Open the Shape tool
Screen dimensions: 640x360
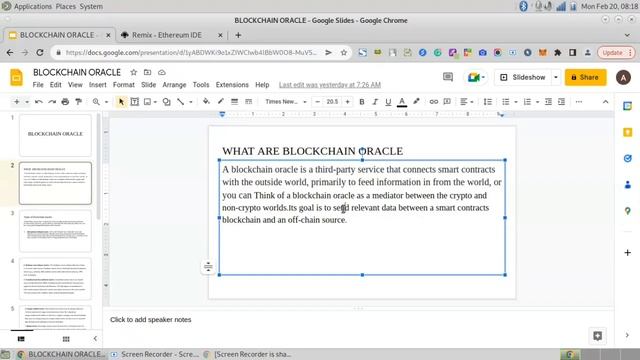tap(167, 102)
